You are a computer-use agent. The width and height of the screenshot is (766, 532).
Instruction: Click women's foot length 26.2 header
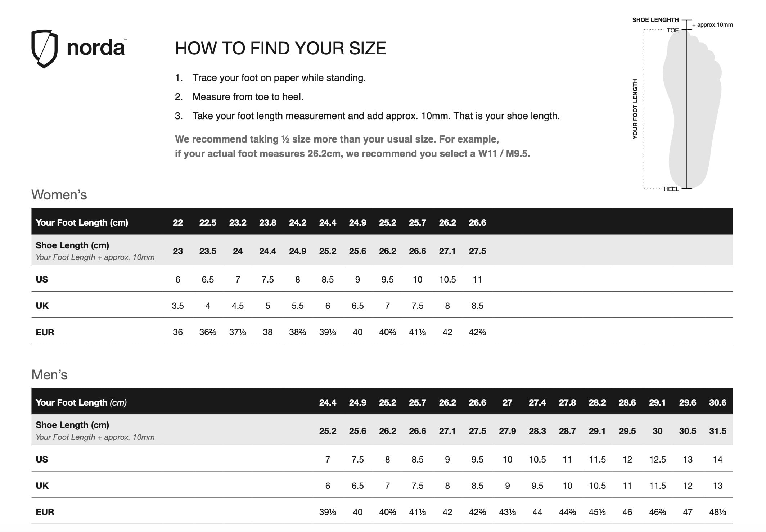tap(447, 222)
